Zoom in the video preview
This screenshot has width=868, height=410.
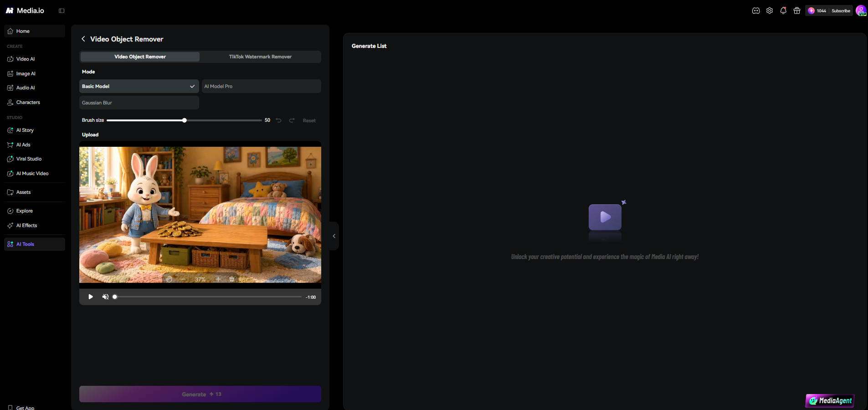click(218, 279)
